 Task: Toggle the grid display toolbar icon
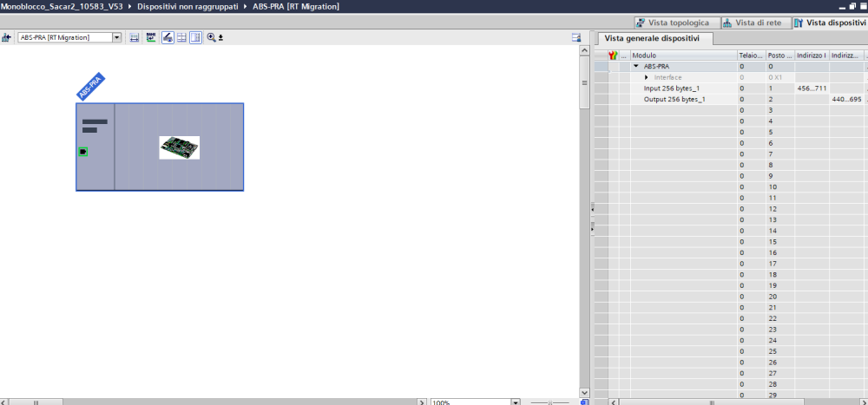coord(181,37)
